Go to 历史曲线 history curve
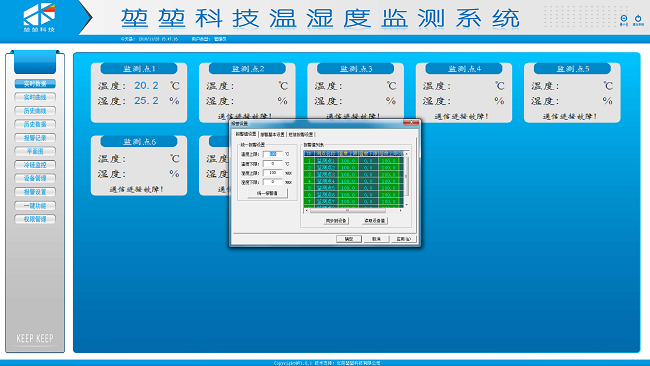 pos(35,111)
